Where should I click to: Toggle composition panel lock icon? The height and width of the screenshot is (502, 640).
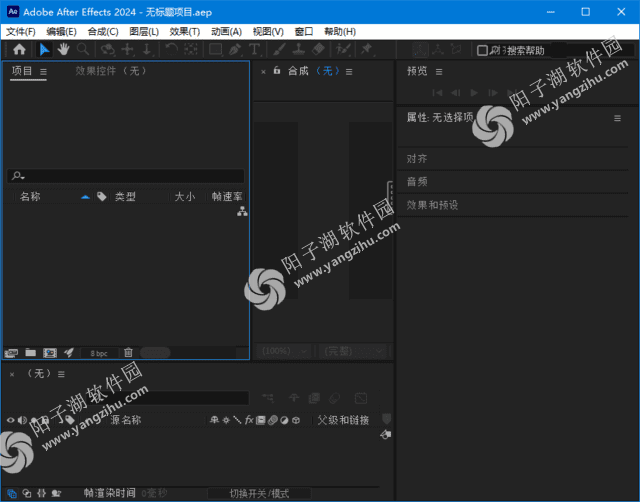coord(277,71)
